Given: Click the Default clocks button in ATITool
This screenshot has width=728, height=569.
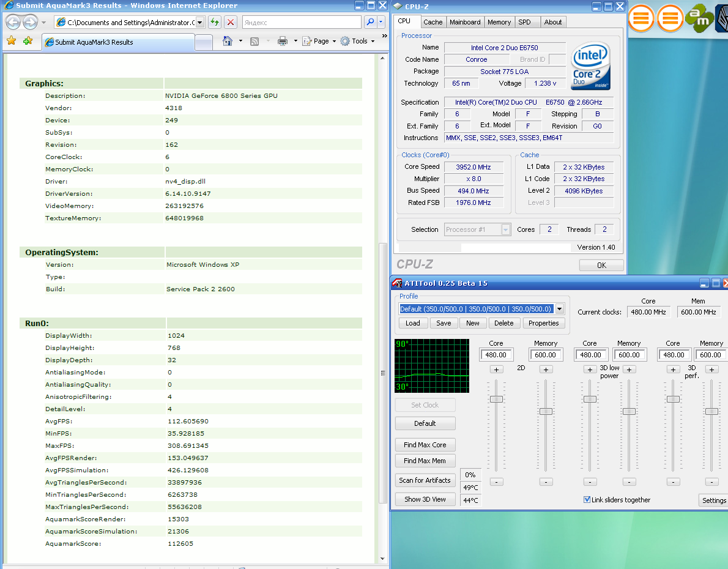Looking at the screenshot, I should pos(425,423).
